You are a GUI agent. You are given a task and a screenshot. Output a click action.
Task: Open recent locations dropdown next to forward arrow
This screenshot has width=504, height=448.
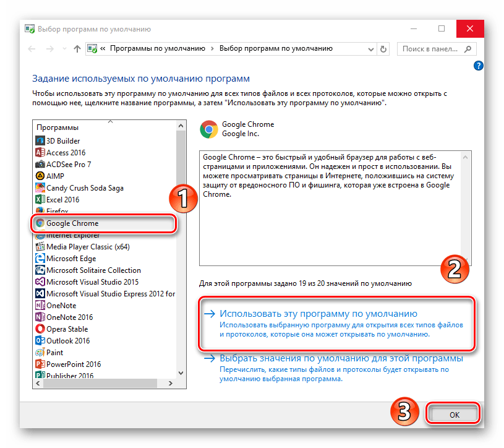[63, 48]
